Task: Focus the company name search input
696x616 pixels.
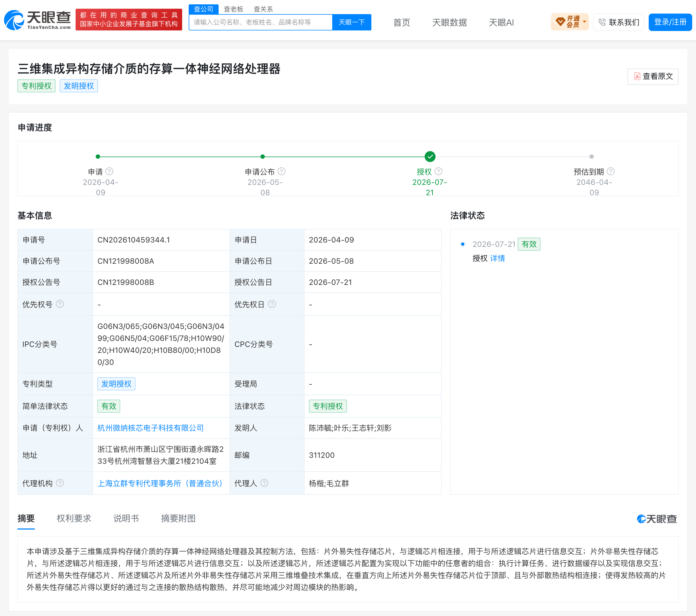Action: [261, 23]
